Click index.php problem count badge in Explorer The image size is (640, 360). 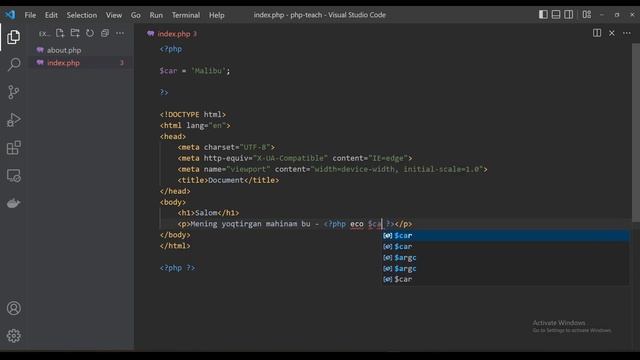click(x=122, y=63)
